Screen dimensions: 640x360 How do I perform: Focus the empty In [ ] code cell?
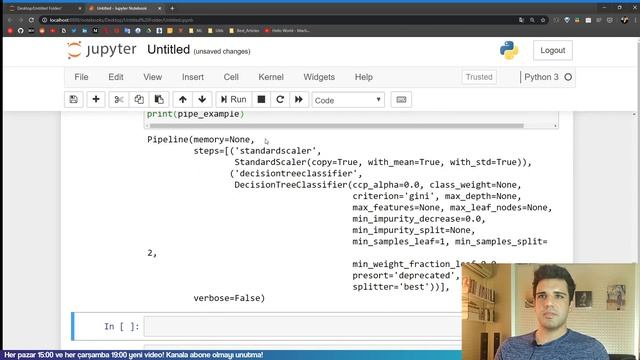click(x=303, y=326)
